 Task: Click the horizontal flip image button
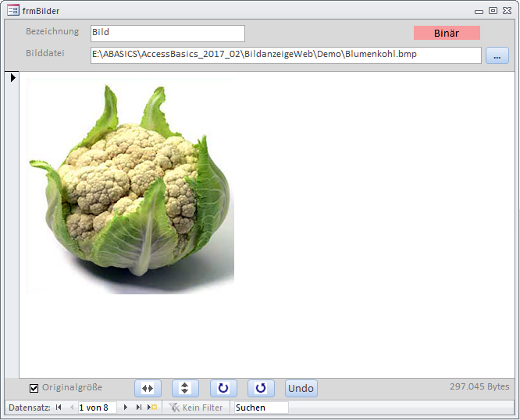(148, 388)
